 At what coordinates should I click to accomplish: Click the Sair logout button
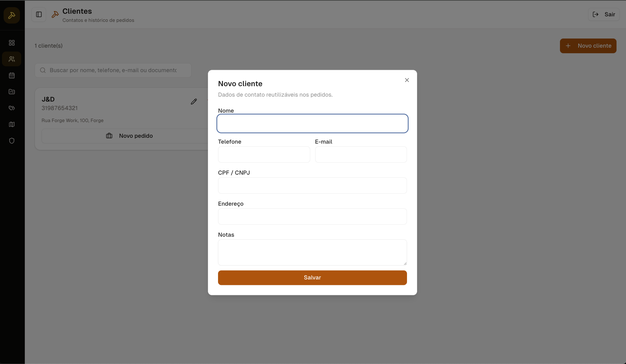click(604, 14)
